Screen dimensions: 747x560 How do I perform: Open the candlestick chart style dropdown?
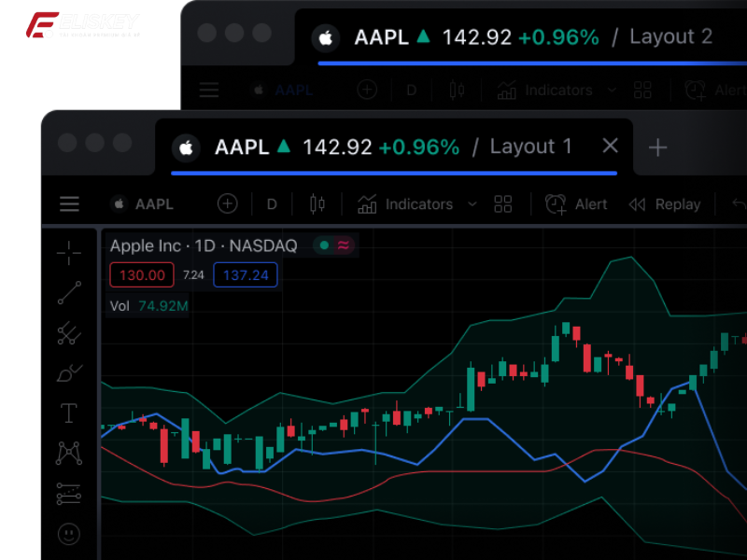point(317,203)
